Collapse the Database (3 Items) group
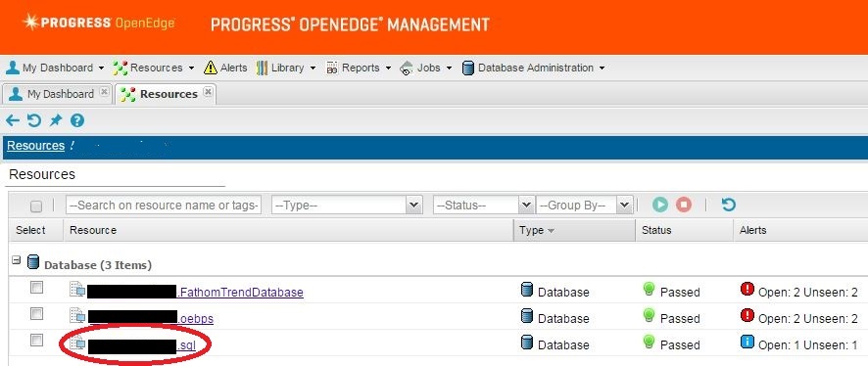This screenshot has width=868, height=366. (x=16, y=259)
